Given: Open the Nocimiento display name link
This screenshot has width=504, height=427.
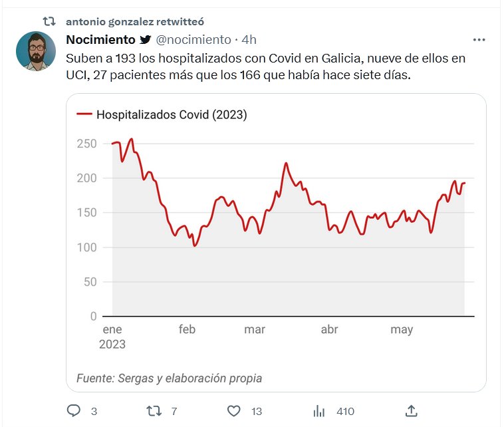Looking at the screenshot, I should 100,40.
